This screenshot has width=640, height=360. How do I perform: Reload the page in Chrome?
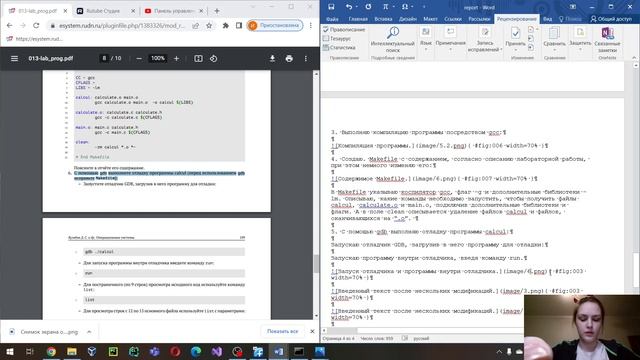(x=36, y=25)
